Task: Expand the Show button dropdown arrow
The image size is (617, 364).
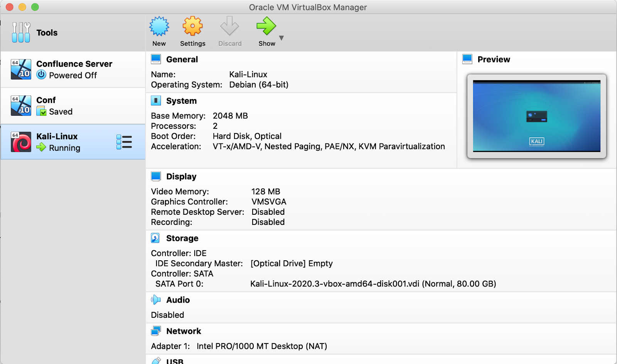Action: tap(282, 38)
